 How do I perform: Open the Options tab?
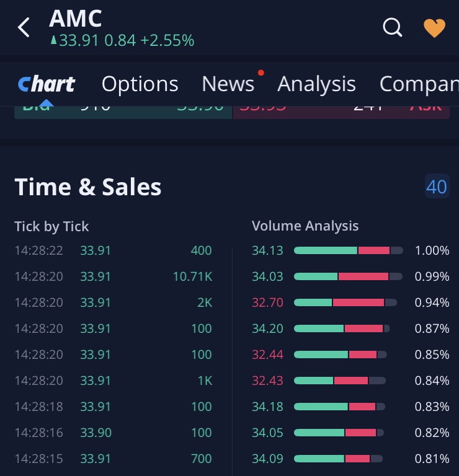(140, 84)
